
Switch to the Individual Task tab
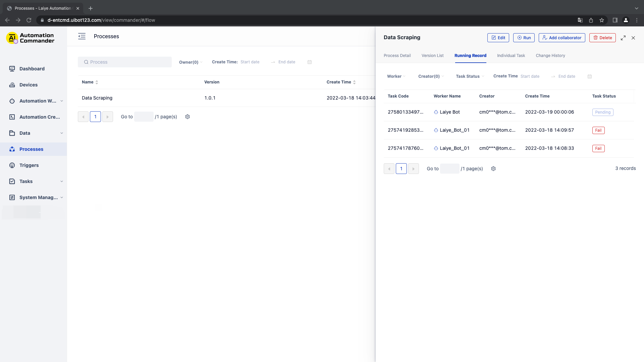(511, 56)
